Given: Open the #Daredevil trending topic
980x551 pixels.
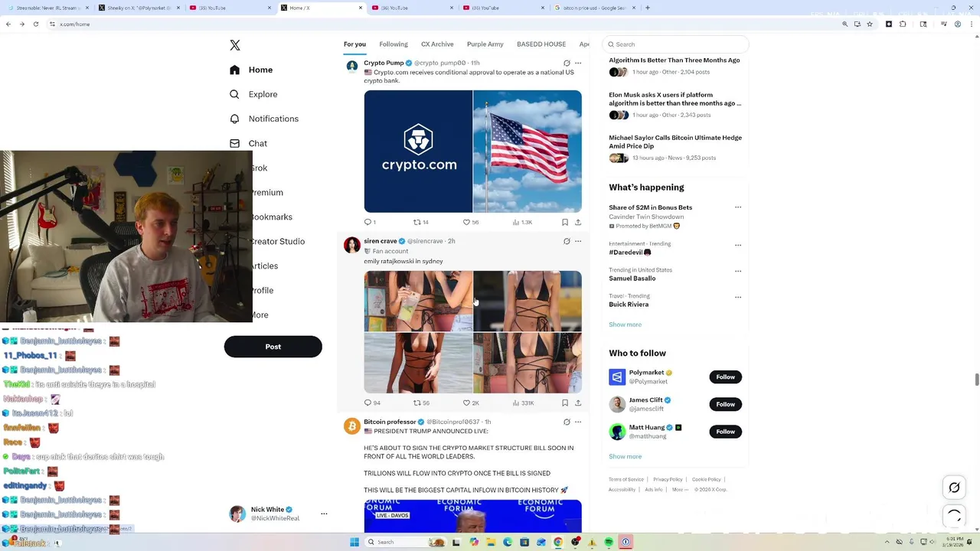Looking at the screenshot, I should pyautogui.click(x=630, y=253).
